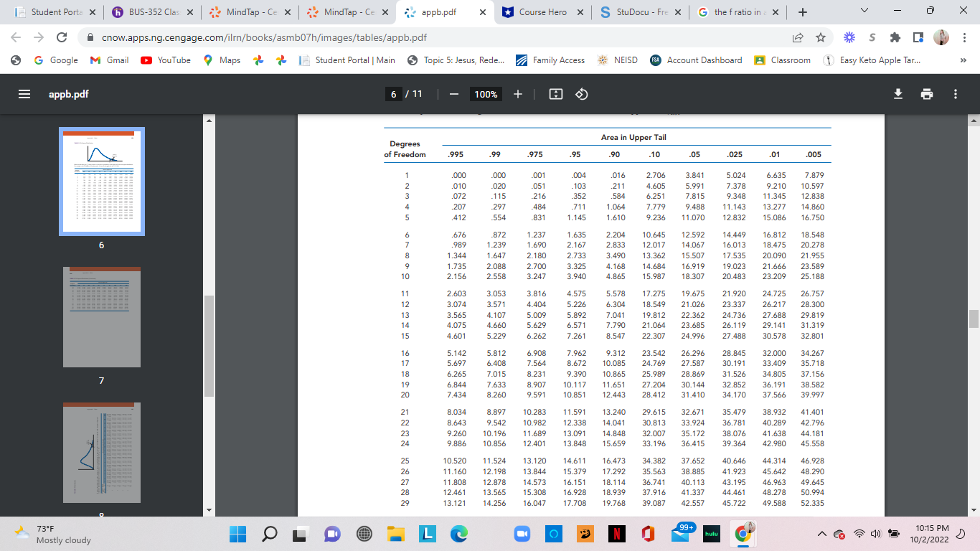
Task: Open Office app from taskbar
Action: click(649, 534)
